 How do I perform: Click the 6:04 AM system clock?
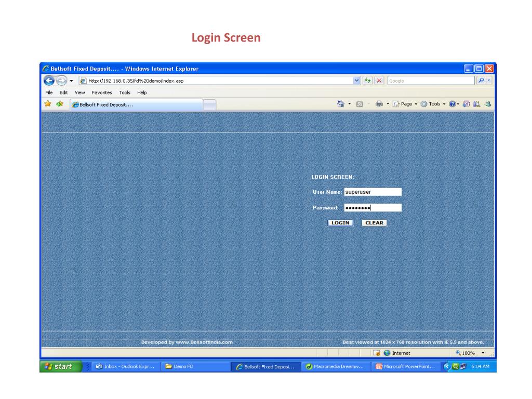pyautogui.click(x=480, y=366)
